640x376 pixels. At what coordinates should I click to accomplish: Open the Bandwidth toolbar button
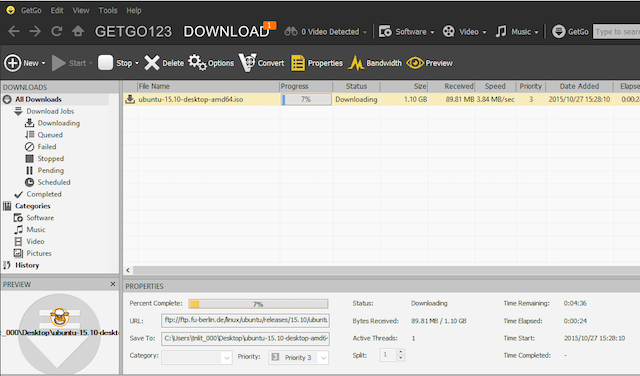coord(375,63)
